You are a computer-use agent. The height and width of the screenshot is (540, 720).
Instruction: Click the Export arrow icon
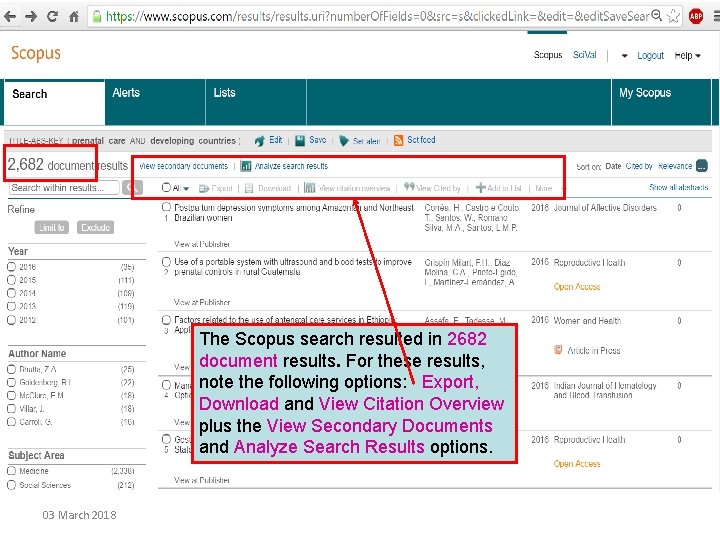point(204,188)
